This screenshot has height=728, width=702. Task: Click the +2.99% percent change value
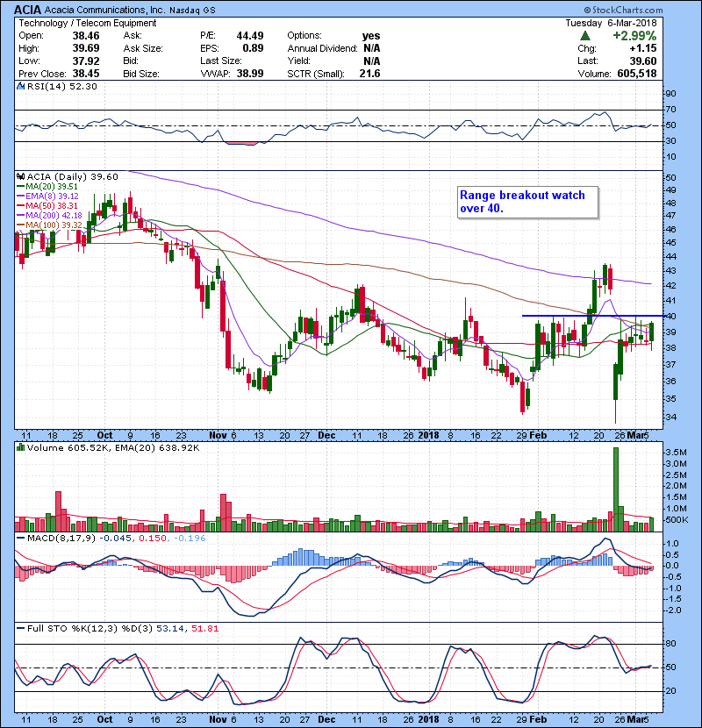click(x=634, y=36)
